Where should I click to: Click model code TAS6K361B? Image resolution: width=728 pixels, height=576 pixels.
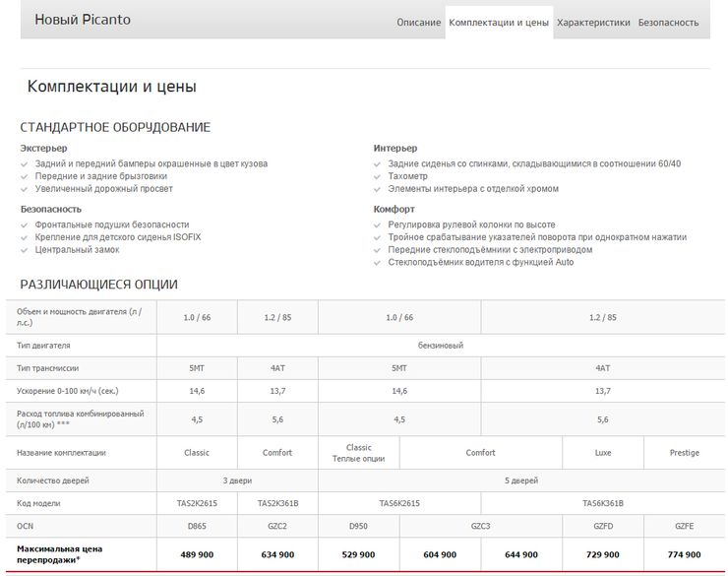point(603,503)
